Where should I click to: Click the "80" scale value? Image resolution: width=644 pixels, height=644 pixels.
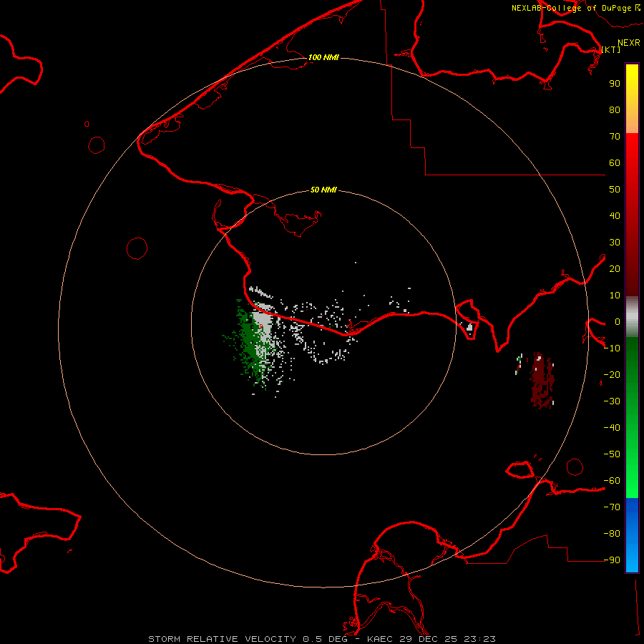pyautogui.click(x=615, y=110)
